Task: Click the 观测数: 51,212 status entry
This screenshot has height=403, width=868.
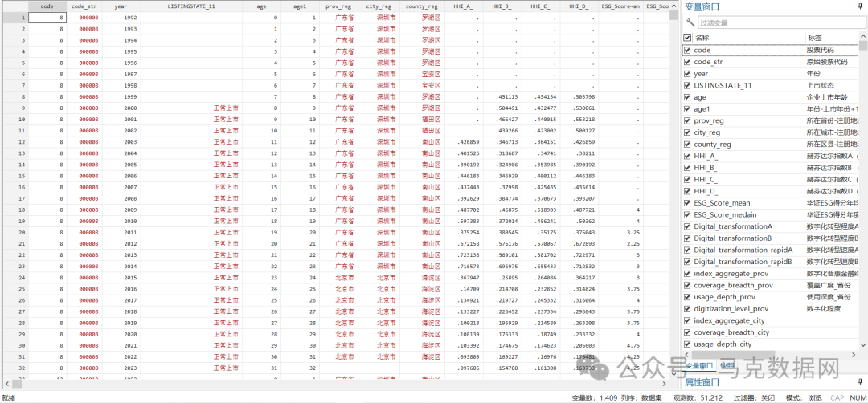Action: [698, 398]
